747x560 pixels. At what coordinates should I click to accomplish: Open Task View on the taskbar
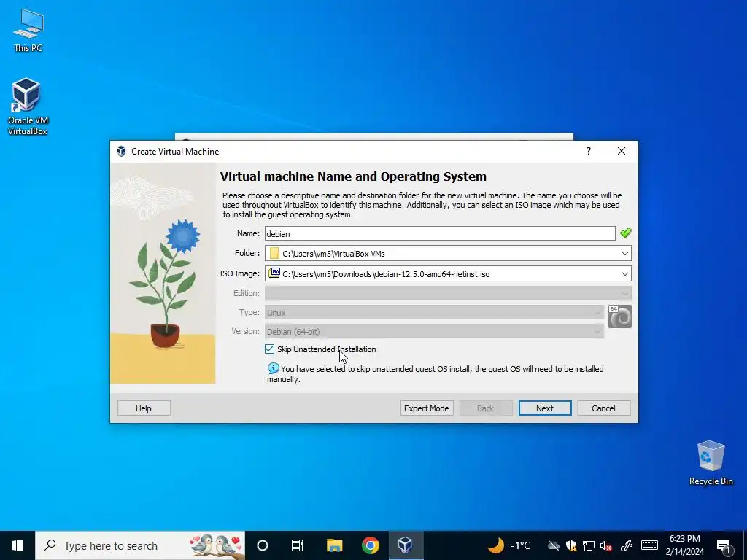[x=298, y=545]
